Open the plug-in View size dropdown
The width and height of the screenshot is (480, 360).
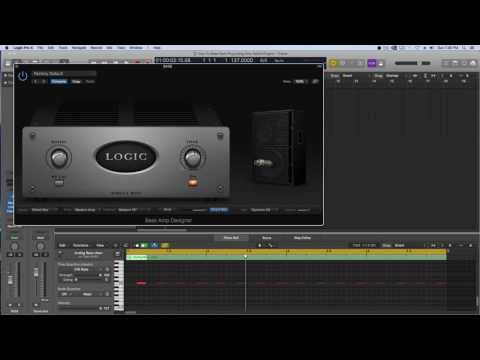click(300, 82)
